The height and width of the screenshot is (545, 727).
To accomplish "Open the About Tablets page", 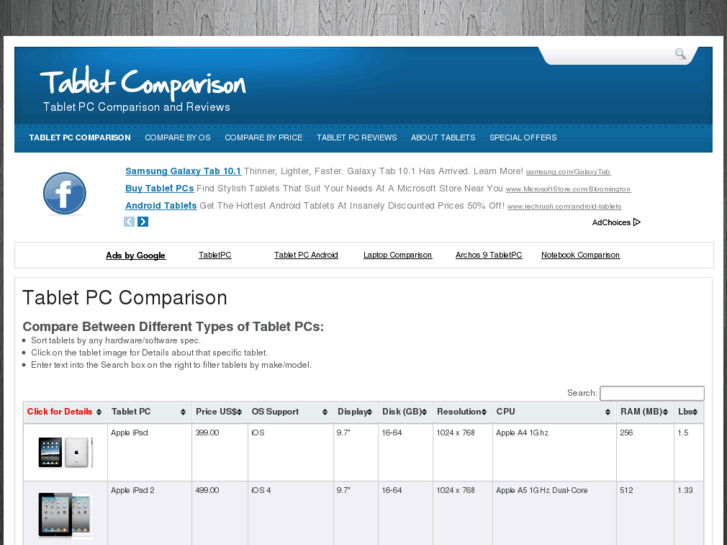I will point(443,138).
